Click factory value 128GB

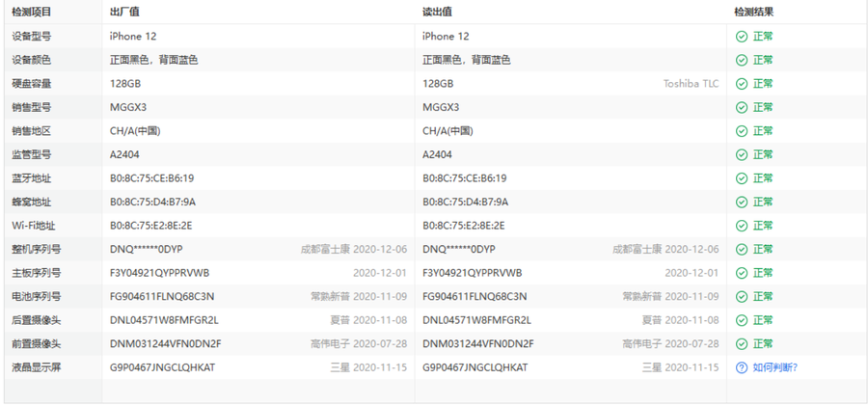(x=125, y=84)
